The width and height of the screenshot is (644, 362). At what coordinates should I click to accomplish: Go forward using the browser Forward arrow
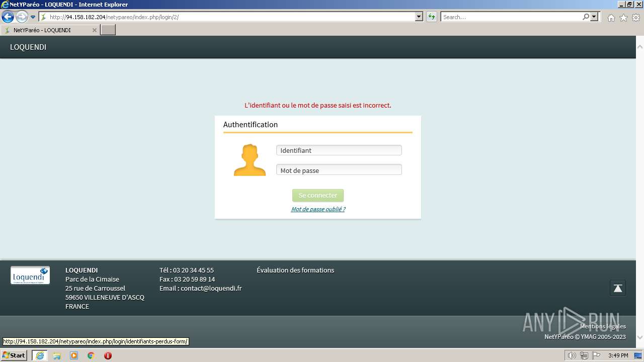(22, 17)
